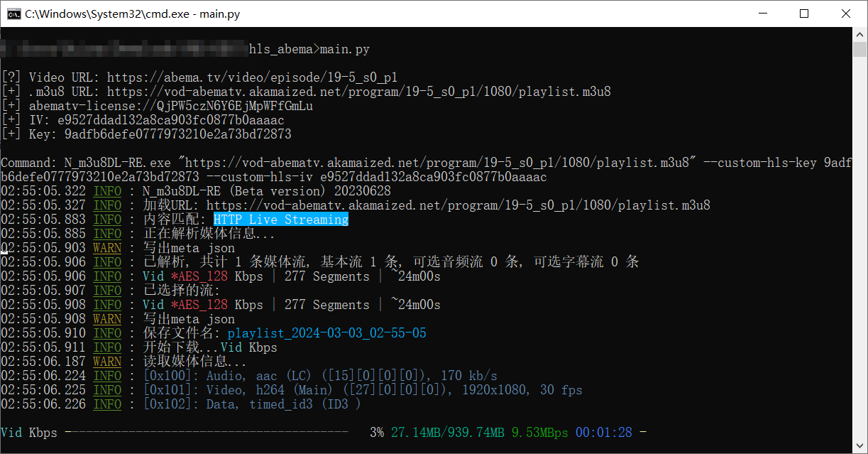Click the .m3u8 playlist URL on the [+] line
This screenshot has height=454, width=868.
click(358, 92)
